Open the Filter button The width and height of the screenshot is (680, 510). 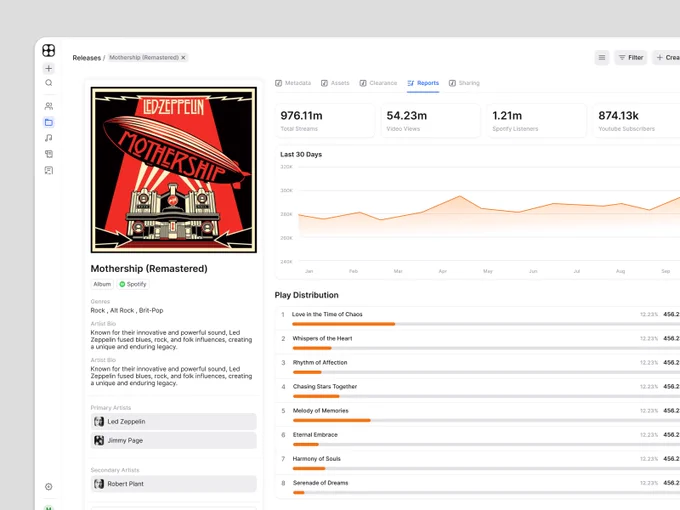(x=631, y=57)
